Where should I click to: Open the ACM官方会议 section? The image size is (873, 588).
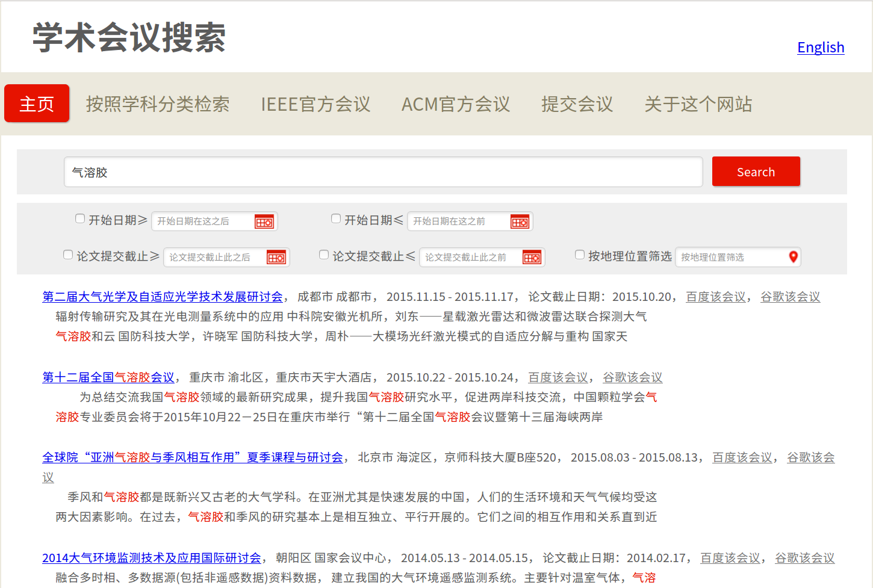pyautogui.click(x=456, y=104)
